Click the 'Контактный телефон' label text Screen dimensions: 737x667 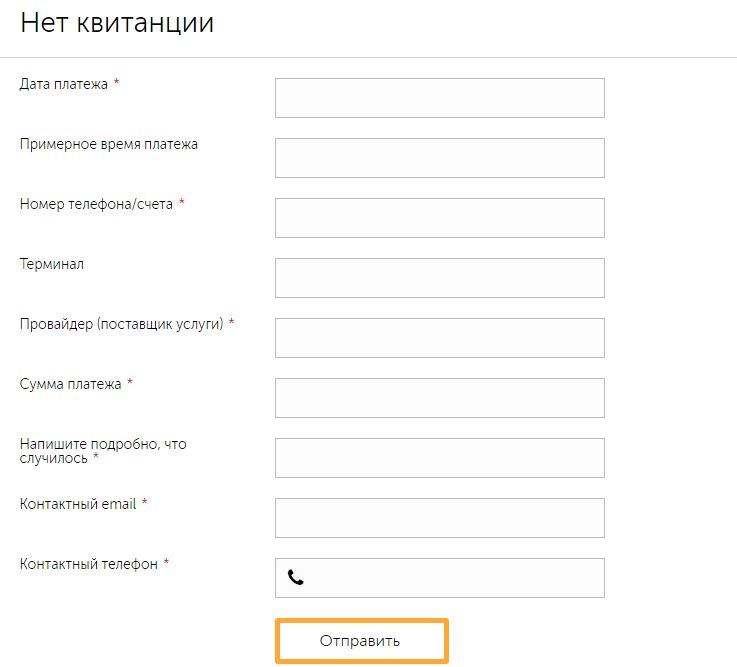[89, 564]
